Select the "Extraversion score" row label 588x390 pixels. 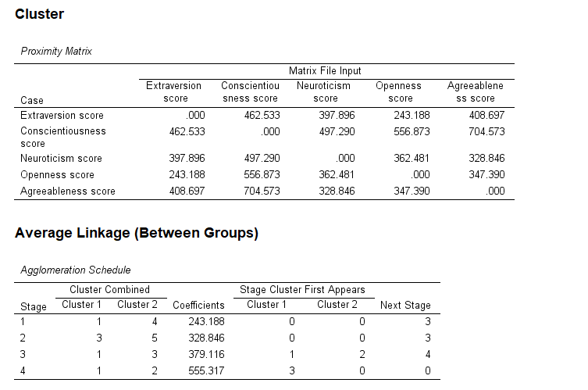[x=62, y=115]
